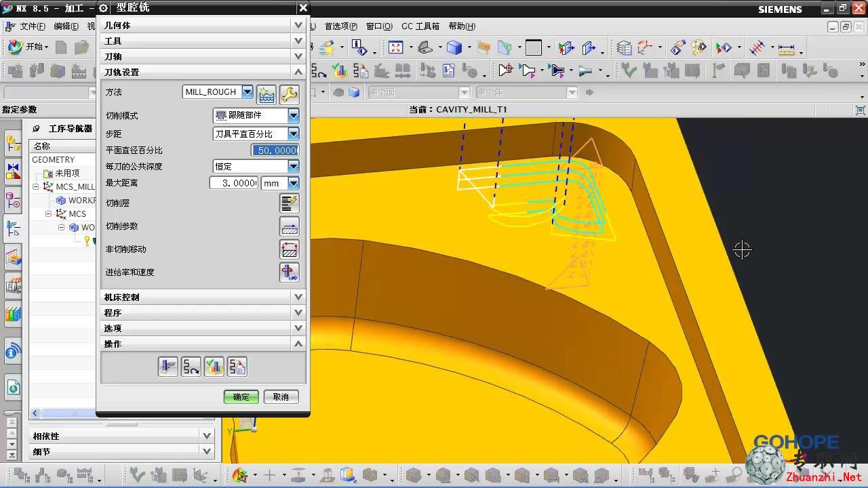The image size is (868, 488).
Task: Click the GEOMETRY row in navigator
Action: coord(62,160)
